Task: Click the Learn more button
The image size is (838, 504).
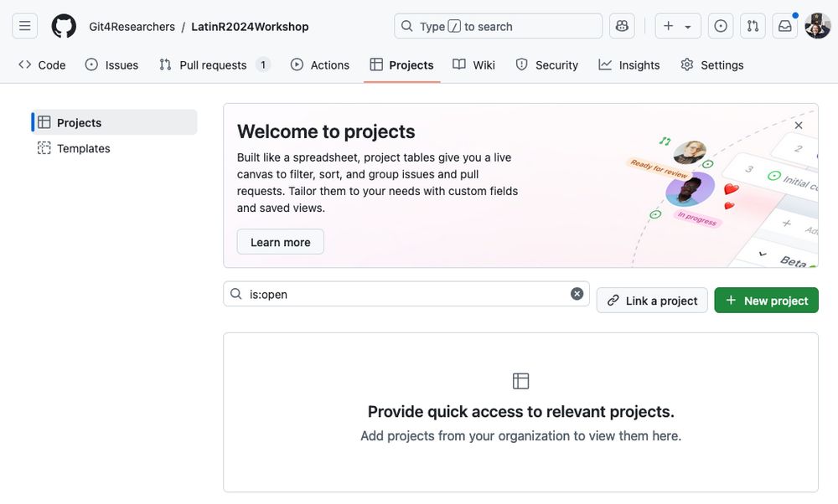Action: [x=280, y=241]
